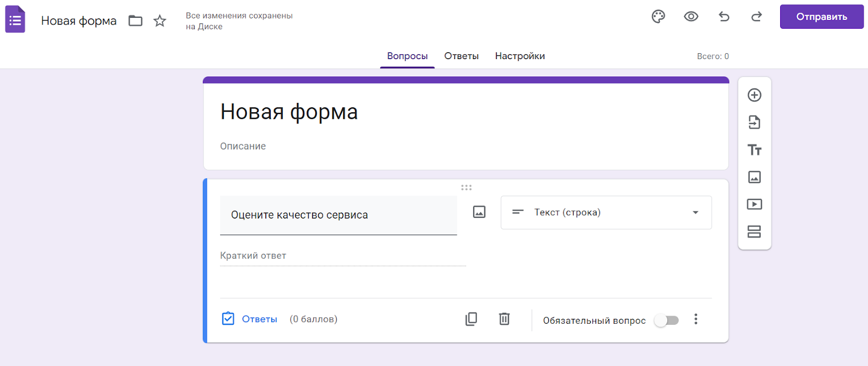This screenshot has width=868, height=366.
Task: Add an image from sidebar
Action: 755,177
